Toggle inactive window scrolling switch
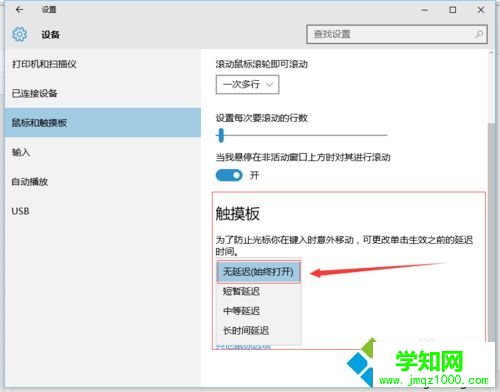500x392 pixels. coord(229,175)
